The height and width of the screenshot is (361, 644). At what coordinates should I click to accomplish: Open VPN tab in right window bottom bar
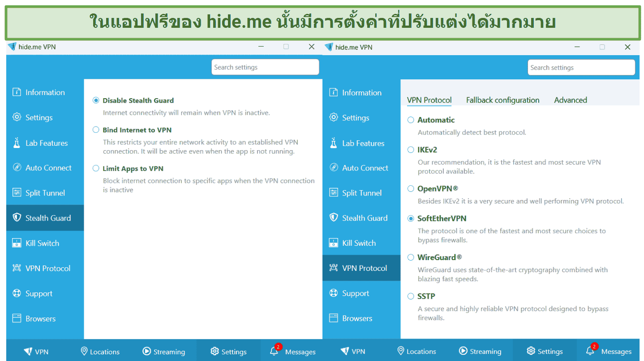352,351
